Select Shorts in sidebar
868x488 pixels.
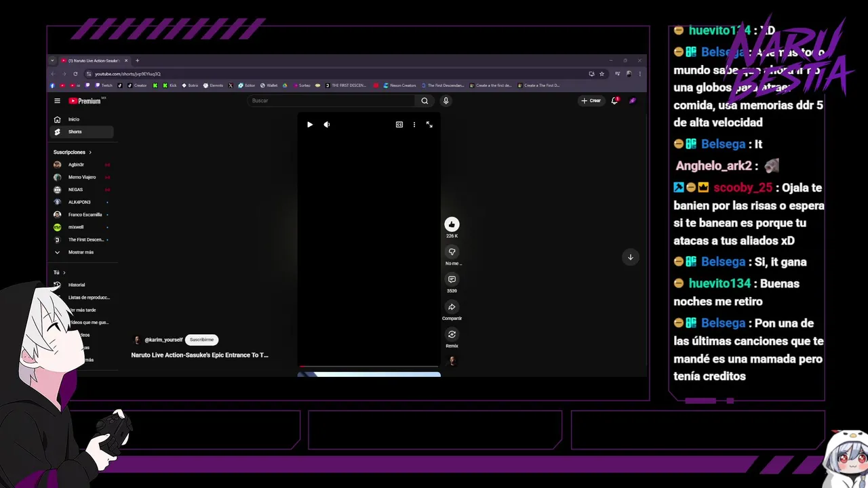pos(81,131)
